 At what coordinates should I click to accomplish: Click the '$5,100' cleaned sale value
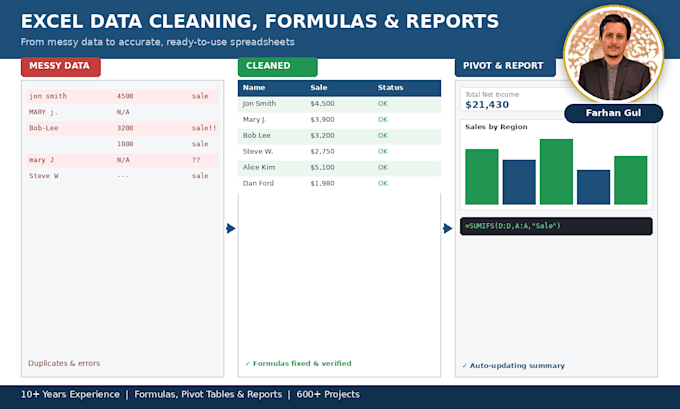pyautogui.click(x=322, y=167)
